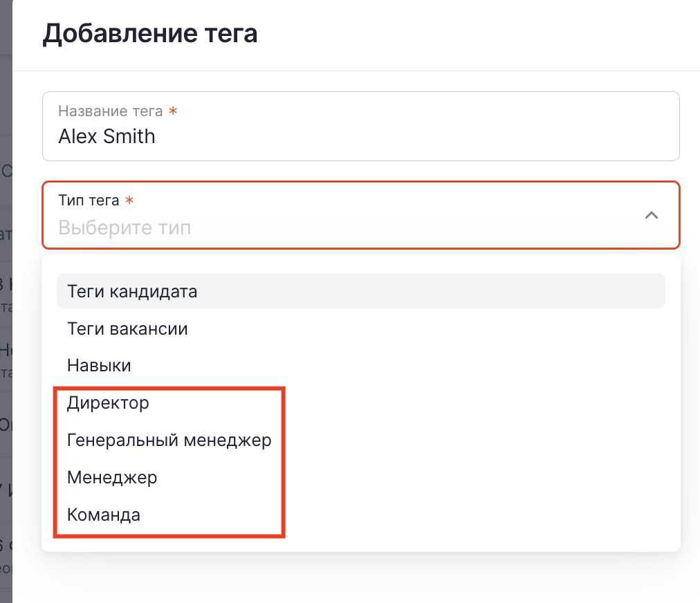
Task: Click the "Alex Smith" text in tag name
Action: 107,136
